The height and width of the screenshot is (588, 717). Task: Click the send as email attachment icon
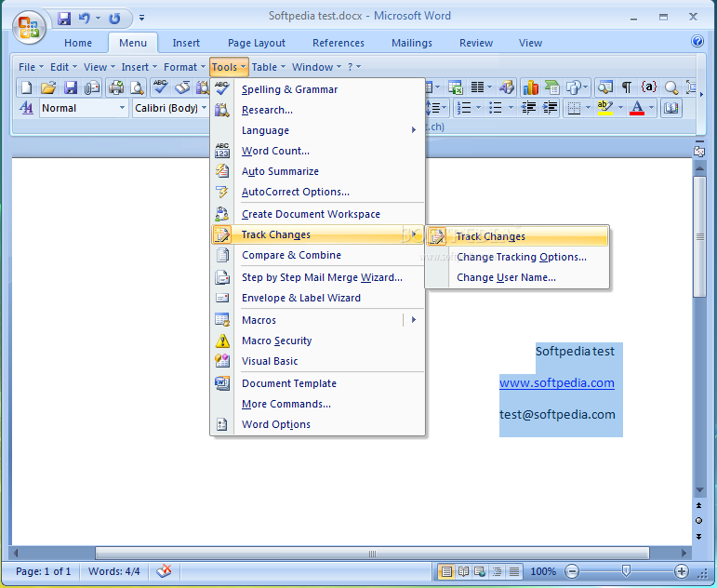pos(92,87)
